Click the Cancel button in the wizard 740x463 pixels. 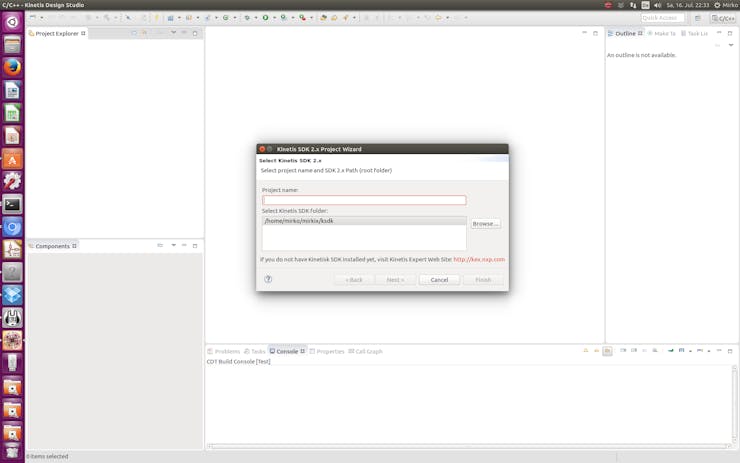click(x=439, y=280)
